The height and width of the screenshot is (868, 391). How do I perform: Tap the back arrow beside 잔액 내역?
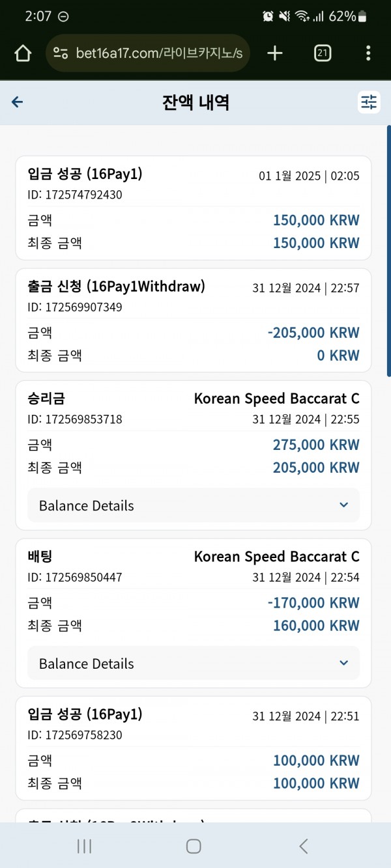coord(18,102)
